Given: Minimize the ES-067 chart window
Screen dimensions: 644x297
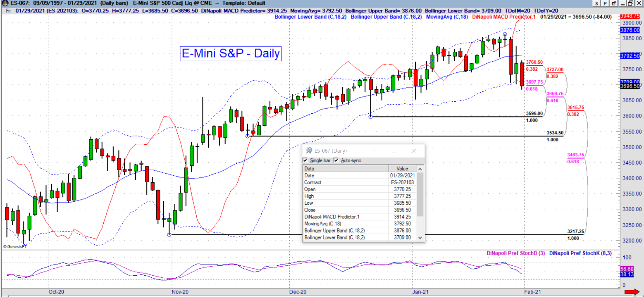Looking at the screenshot, I should pyautogui.click(x=623, y=3).
